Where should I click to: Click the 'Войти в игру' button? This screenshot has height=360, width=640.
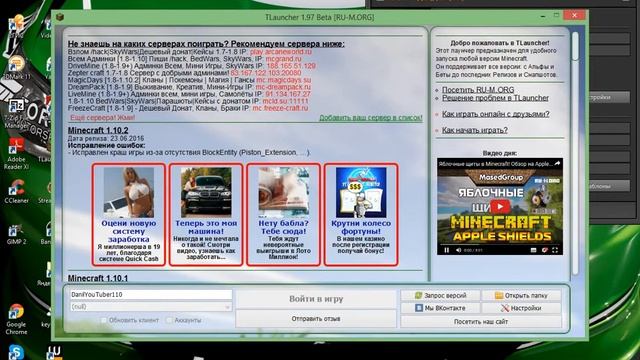tap(316, 299)
